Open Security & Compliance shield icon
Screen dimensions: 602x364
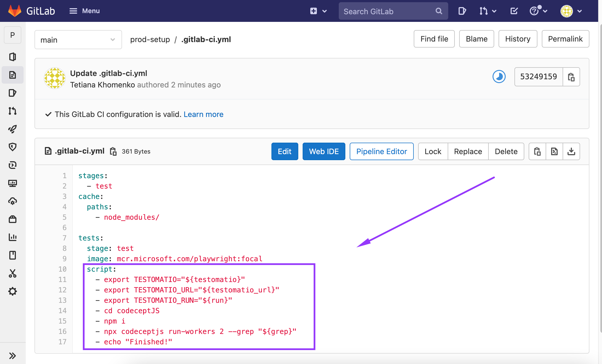tap(13, 147)
